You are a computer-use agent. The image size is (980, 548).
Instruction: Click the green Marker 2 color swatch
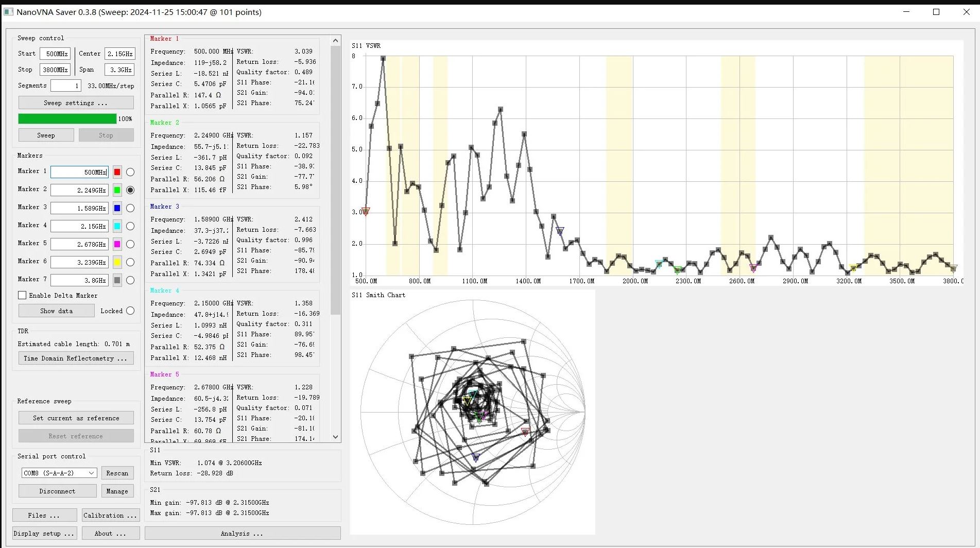click(x=117, y=190)
